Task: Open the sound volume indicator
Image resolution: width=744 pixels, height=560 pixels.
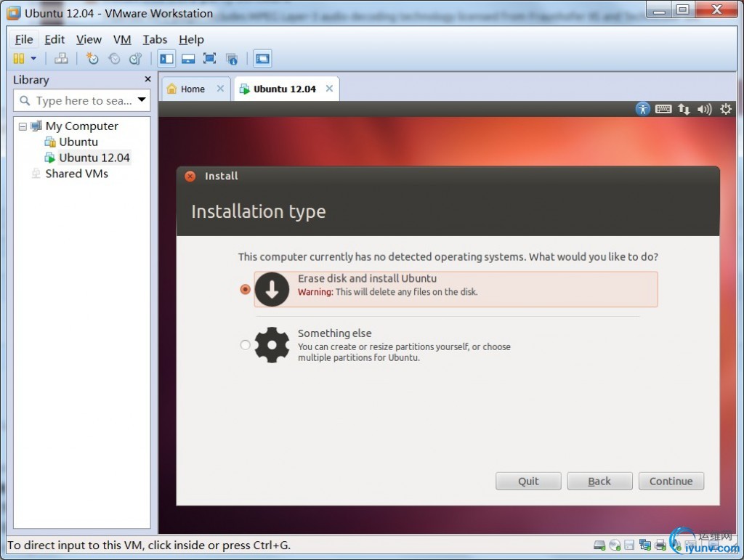Action: 704,109
